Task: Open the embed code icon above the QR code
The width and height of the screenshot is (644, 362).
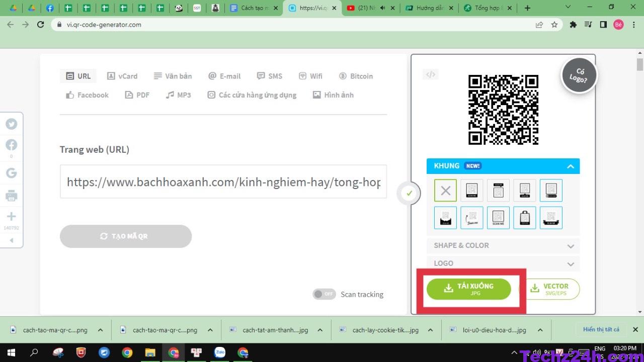Action: pos(431,74)
